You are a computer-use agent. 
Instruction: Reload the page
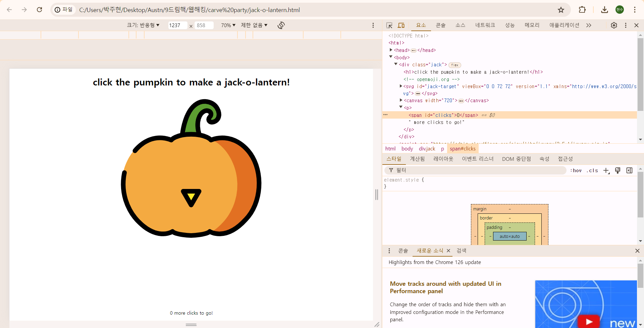point(40,10)
